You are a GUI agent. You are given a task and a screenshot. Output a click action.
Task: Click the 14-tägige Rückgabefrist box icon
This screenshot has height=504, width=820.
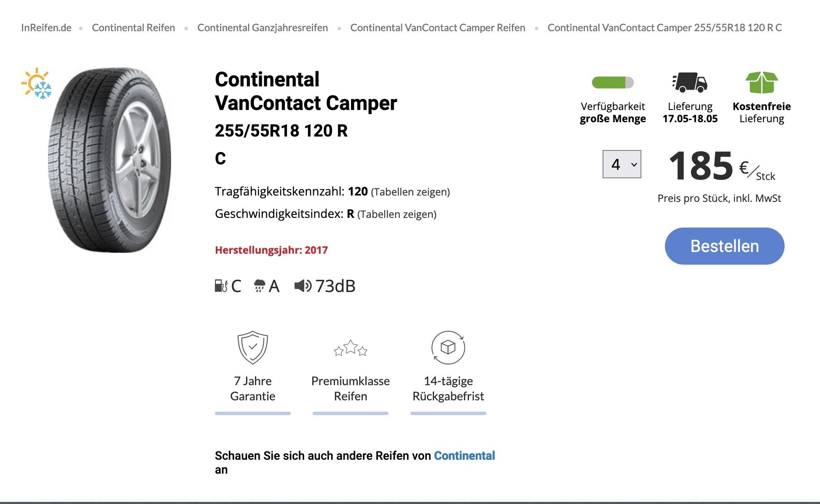coord(448,348)
